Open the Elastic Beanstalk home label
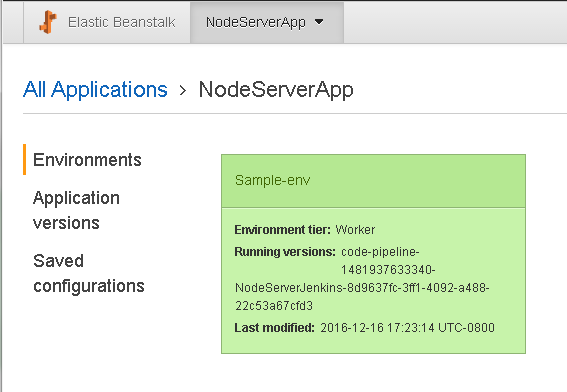The image size is (567, 392). (x=122, y=22)
